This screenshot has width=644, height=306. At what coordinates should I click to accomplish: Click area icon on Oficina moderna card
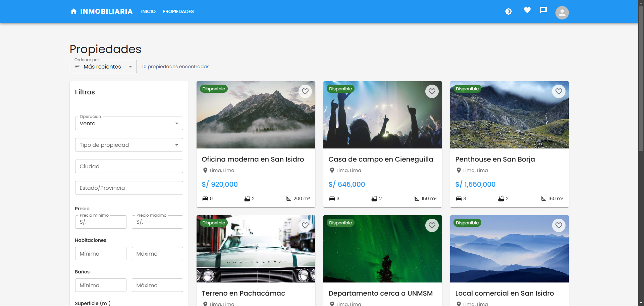pos(288,199)
